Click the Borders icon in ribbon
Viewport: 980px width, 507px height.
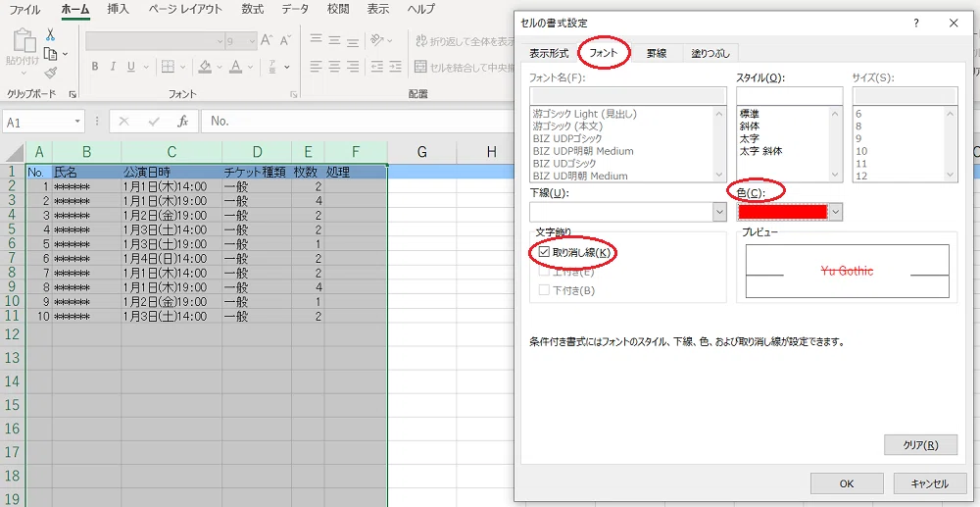168,67
